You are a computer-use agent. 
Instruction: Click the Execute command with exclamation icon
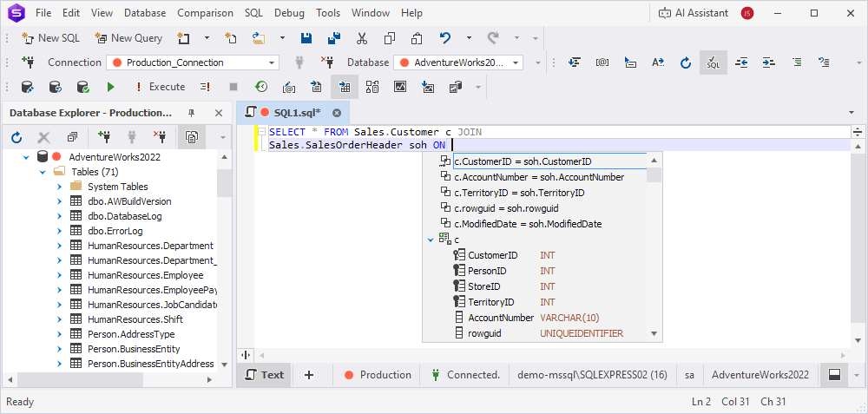coord(159,87)
